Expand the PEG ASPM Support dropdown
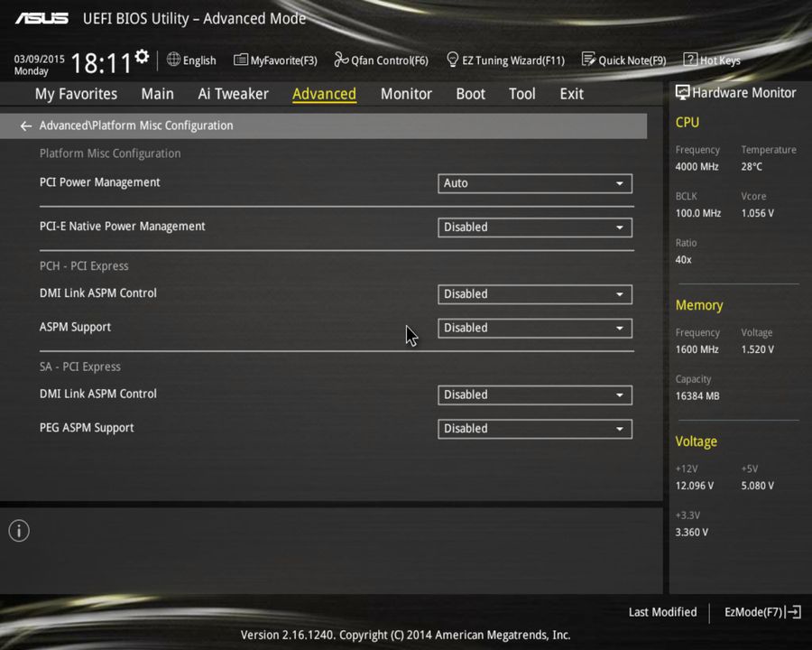812x650 pixels. pos(534,428)
